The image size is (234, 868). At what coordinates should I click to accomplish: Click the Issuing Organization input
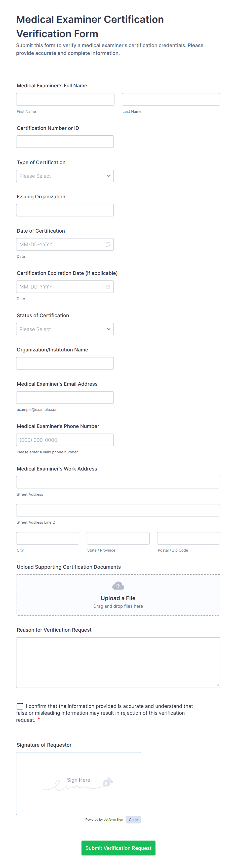click(x=65, y=210)
